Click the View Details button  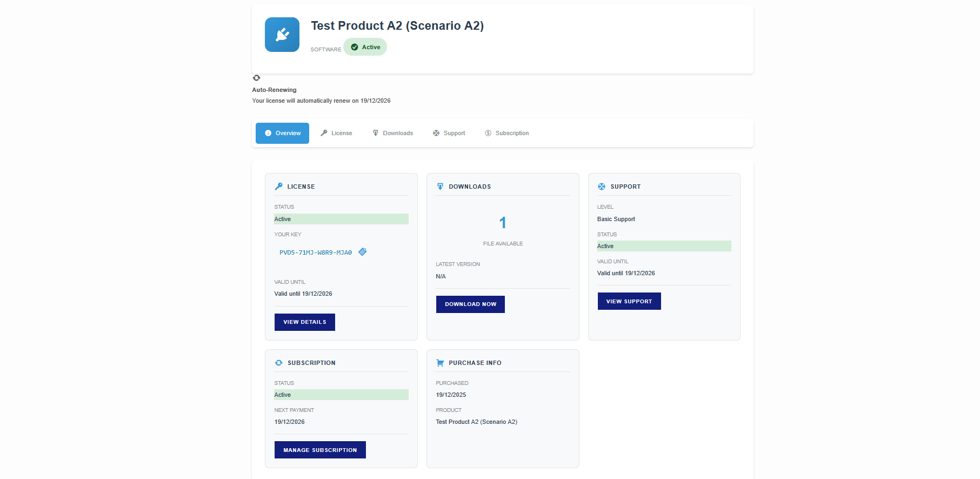click(x=305, y=322)
